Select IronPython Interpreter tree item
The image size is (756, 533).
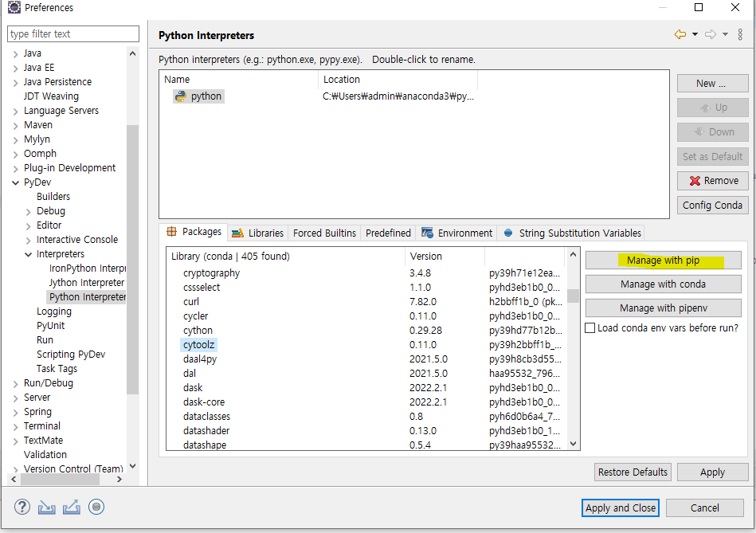(88, 268)
